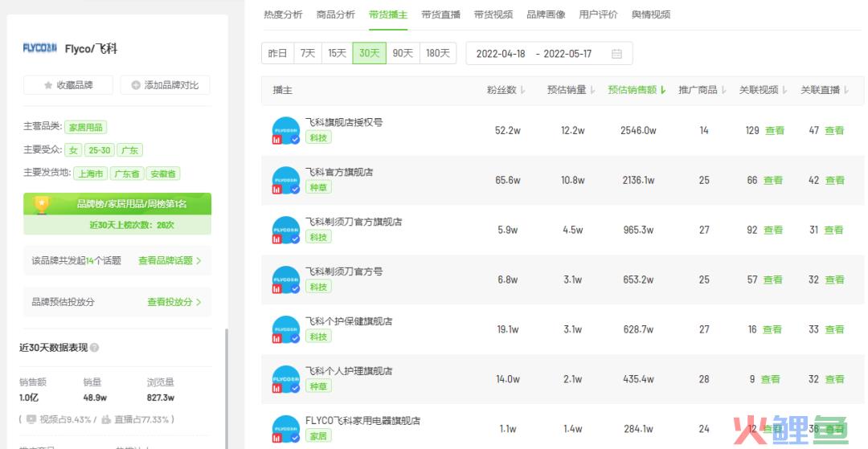Screen dimensions: 868x449
Task: Select the 7天 time range
Action: click(x=308, y=54)
